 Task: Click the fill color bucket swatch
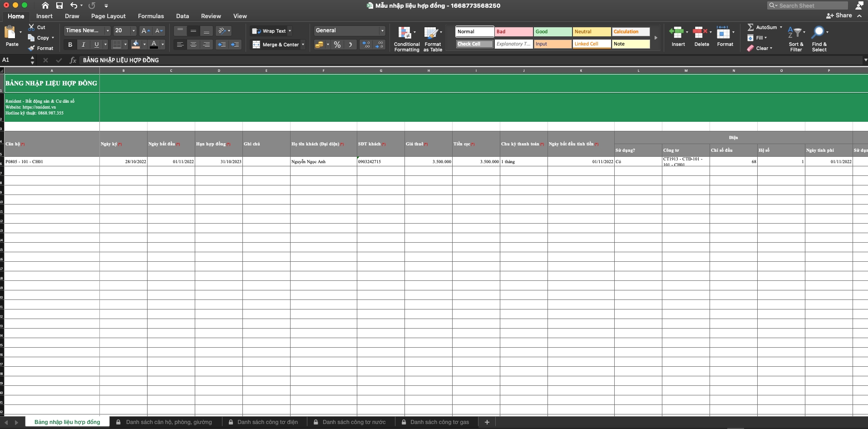pos(136,45)
